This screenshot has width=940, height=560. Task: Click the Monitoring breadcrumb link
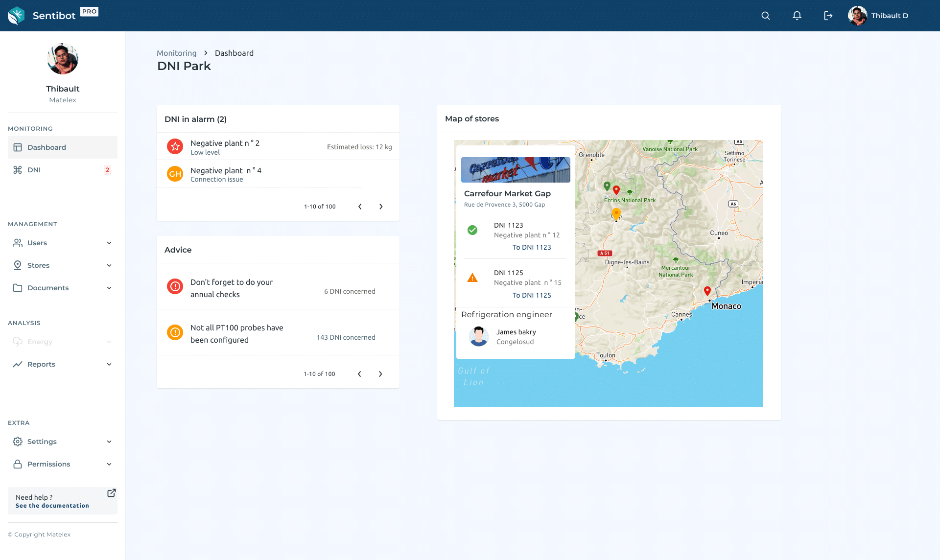176,53
